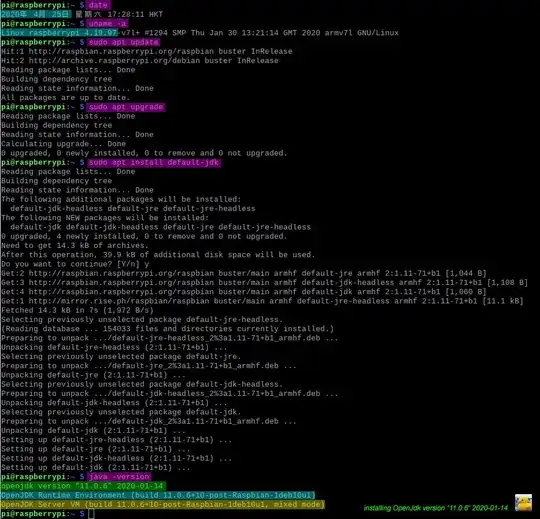Click the highlighted 'date' command
Screen dimensions: 540x519
(98, 5)
